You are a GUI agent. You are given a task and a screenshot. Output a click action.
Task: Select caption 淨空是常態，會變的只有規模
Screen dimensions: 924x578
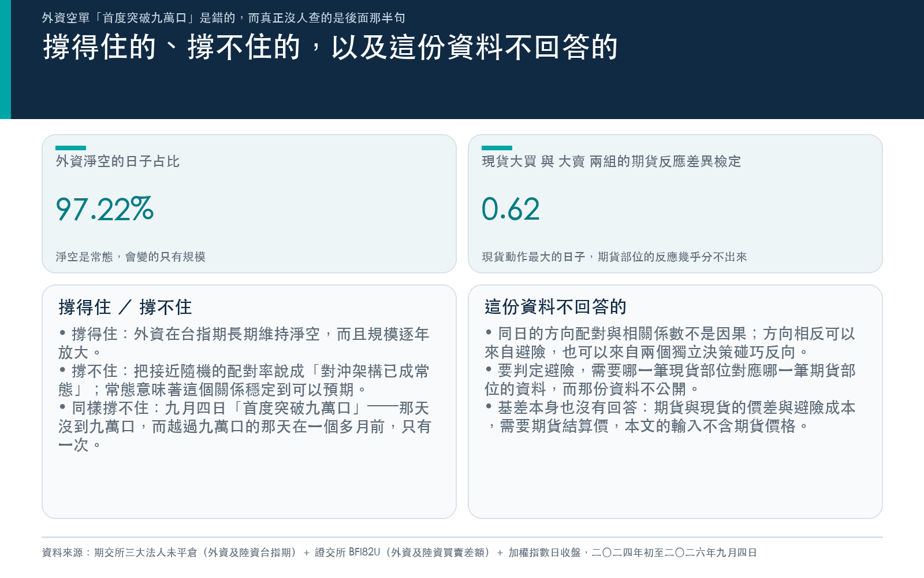tap(131, 257)
